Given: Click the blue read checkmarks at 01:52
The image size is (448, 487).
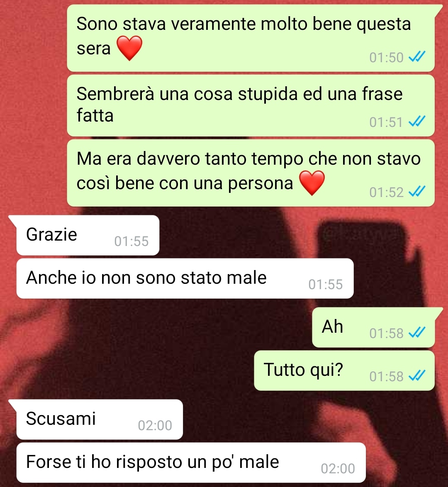Looking at the screenshot, I should click(x=416, y=192).
